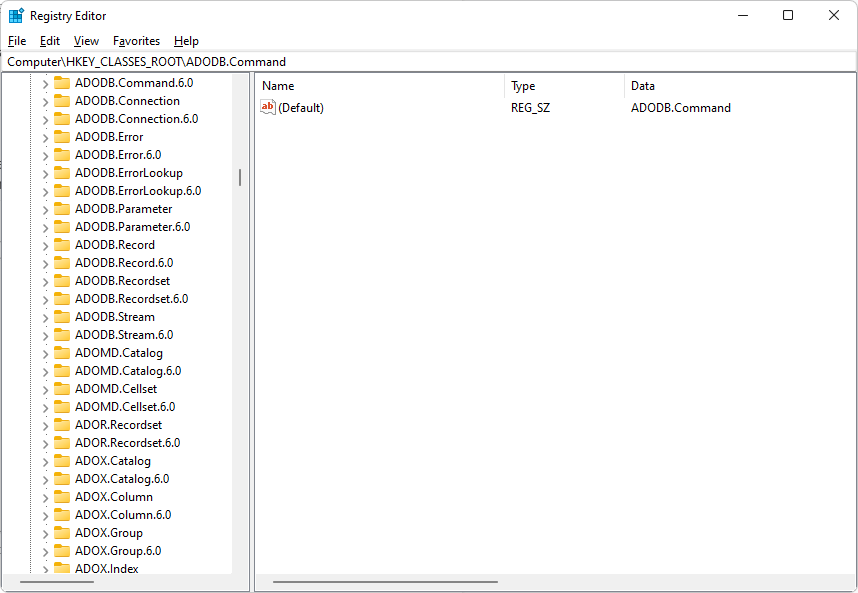Click the Data column header
858x593 pixels.
tap(740, 86)
